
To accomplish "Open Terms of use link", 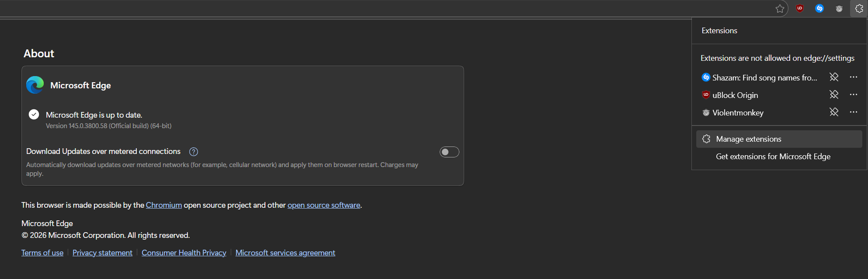I will click(42, 253).
